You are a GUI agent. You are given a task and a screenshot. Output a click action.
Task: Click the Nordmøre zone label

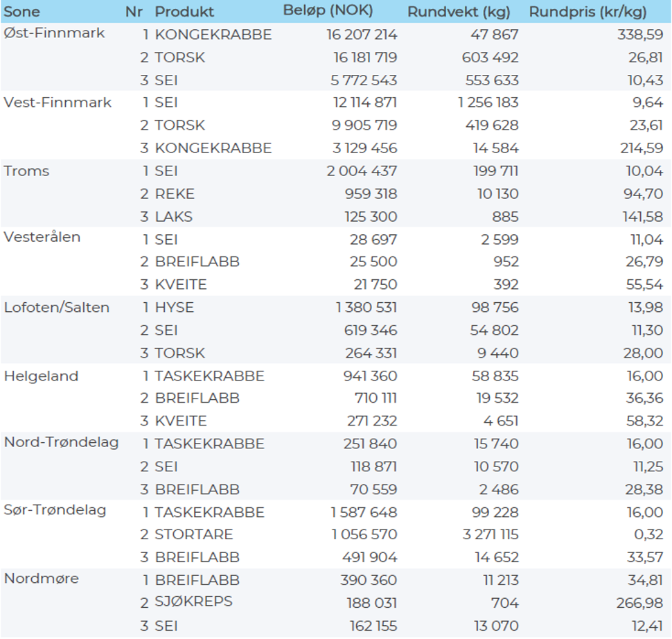click(42, 579)
